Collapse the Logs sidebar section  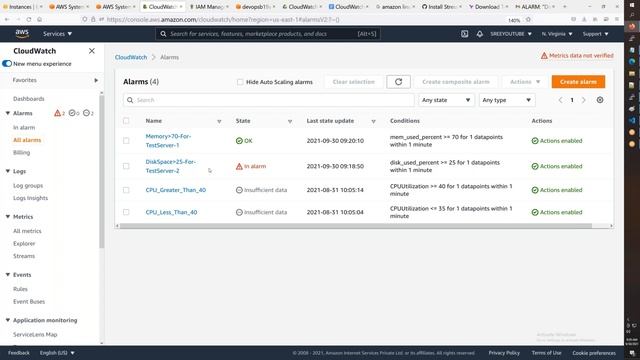point(8,171)
